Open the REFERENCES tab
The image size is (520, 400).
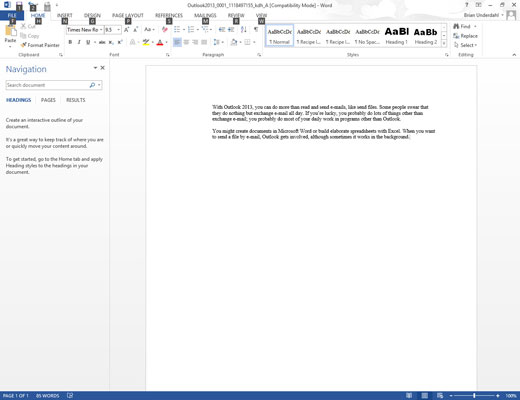[169, 15]
